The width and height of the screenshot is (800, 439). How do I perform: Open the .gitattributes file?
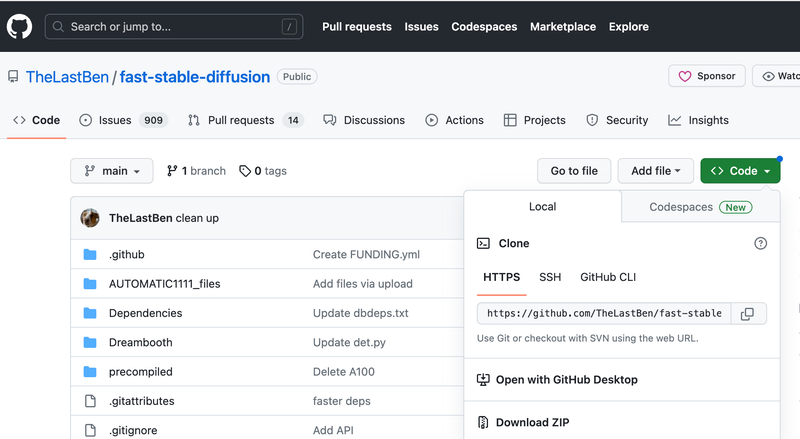(141, 401)
